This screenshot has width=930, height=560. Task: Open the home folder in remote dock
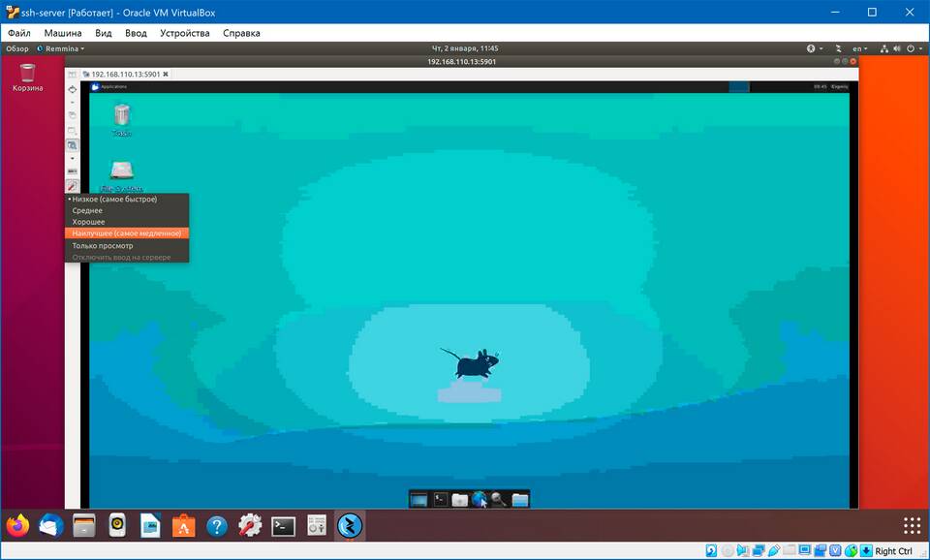click(519, 500)
